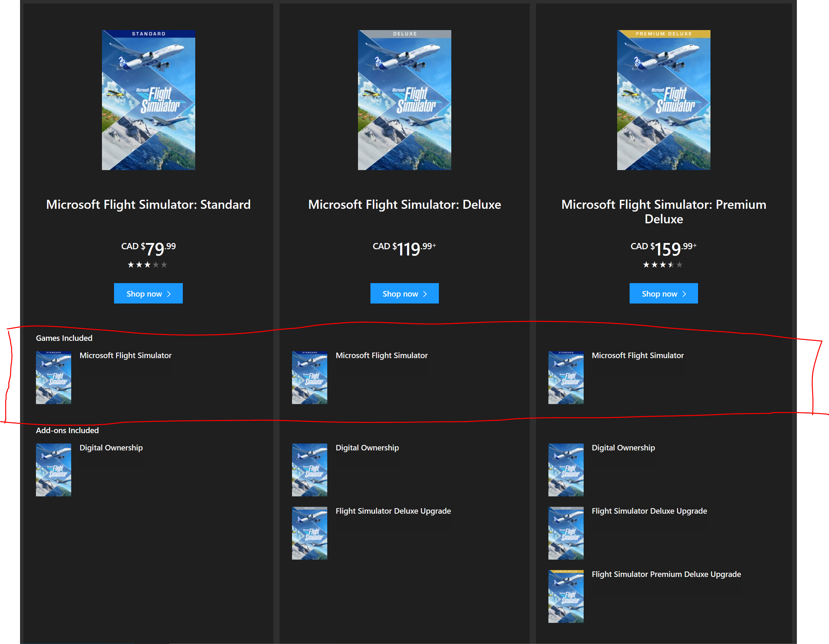Click Shop now for Standard edition
The width and height of the screenshot is (829, 644).
click(148, 293)
